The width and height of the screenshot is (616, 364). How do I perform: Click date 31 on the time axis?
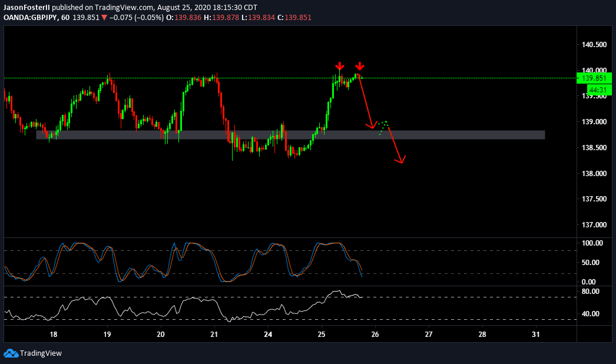(536, 335)
